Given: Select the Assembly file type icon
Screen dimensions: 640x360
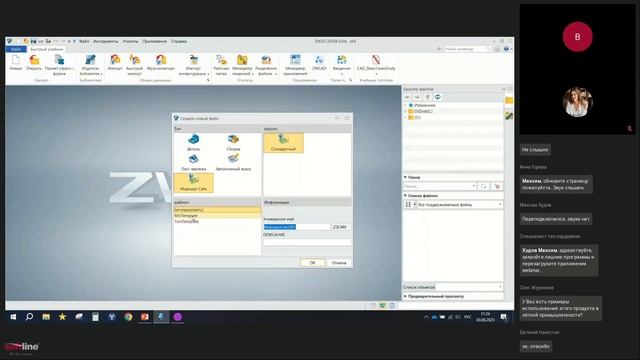Looking at the screenshot, I should [x=233, y=140].
